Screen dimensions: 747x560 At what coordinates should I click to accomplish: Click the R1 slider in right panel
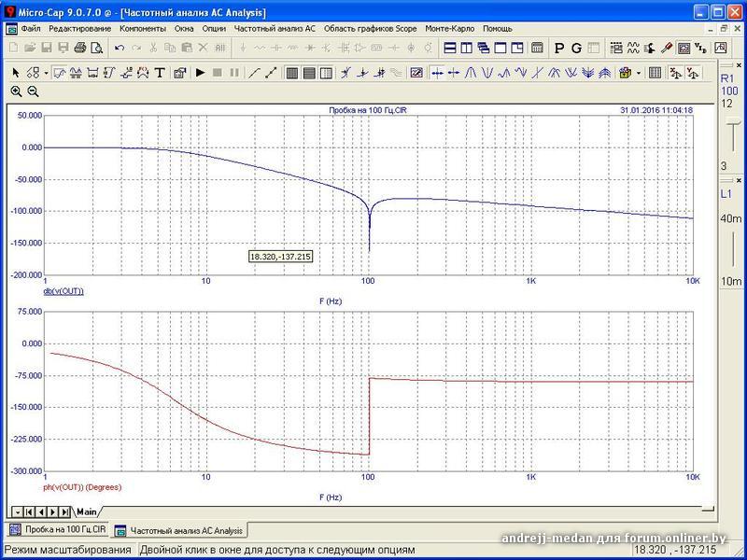coord(728,131)
